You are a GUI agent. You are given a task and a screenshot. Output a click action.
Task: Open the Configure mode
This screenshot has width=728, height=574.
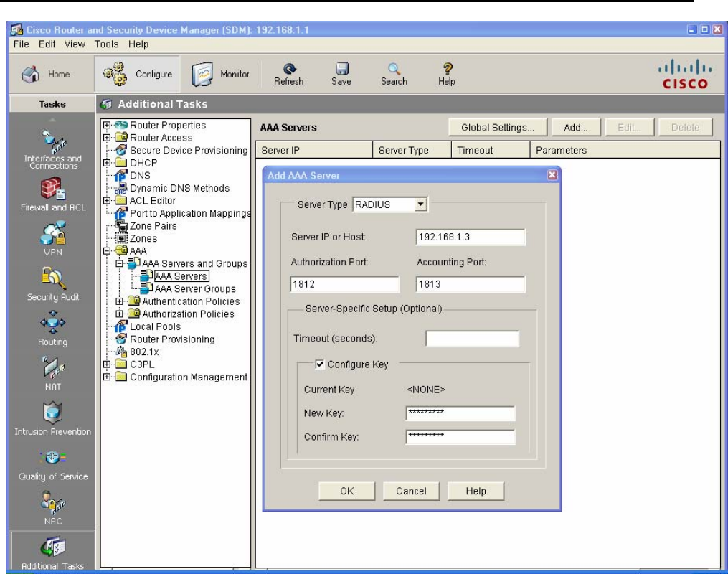(x=138, y=75)
